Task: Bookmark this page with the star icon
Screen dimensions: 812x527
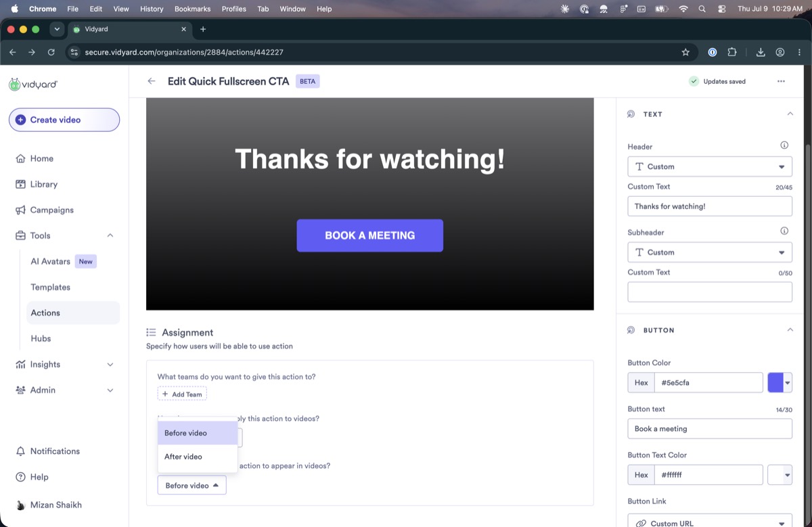Action: 685,52
